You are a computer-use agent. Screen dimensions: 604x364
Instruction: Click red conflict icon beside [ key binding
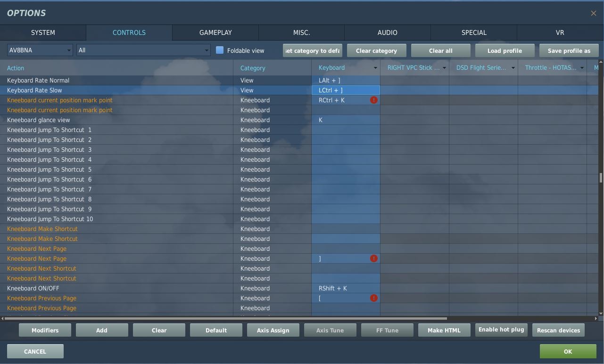coord(374,298)
